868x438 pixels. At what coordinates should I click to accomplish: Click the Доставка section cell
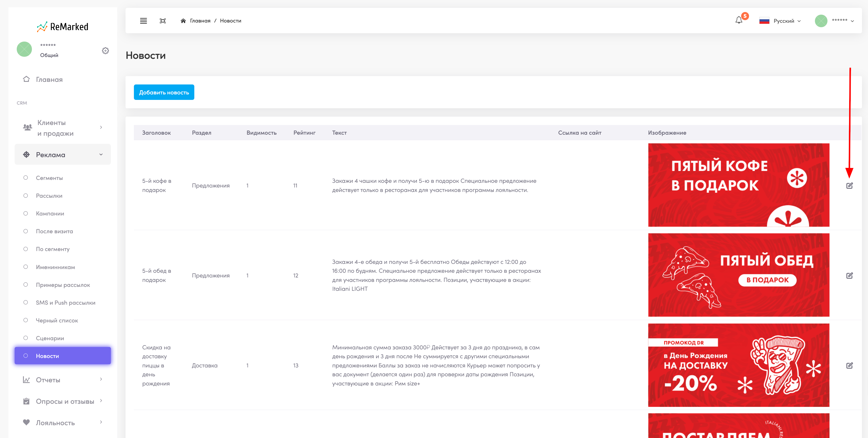(x=205, y=366)
